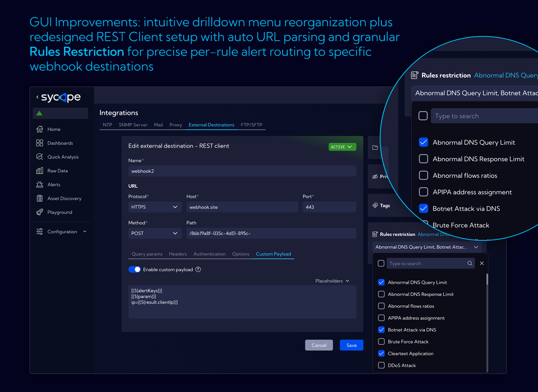The width and height of the screenshot is (538, 392).
Task: Click the folder icon panel on right
Action: tap(375, 148)
